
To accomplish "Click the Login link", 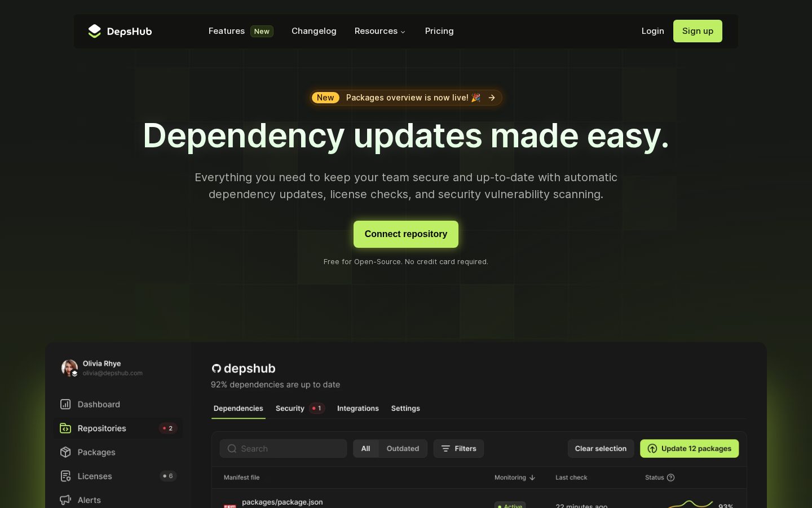I will (653, 31).
